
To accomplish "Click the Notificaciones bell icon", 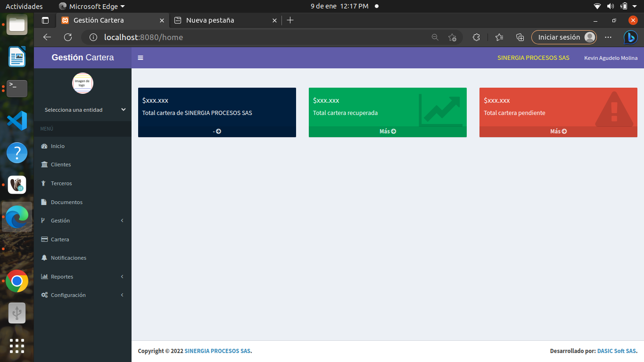I will 44,258.
